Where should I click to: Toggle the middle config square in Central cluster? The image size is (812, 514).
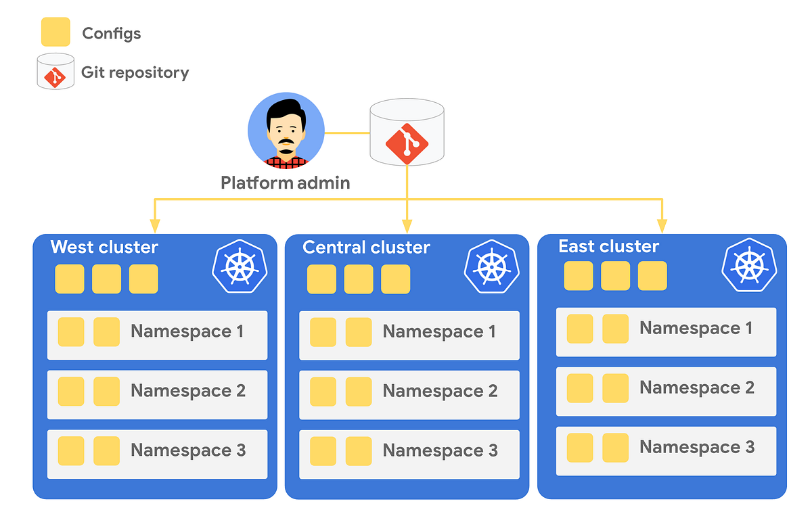[359, 279]
